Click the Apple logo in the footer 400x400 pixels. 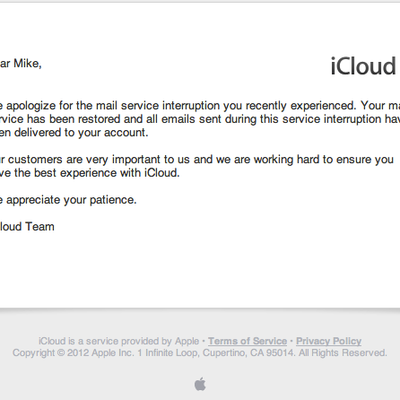pos(200,384)
